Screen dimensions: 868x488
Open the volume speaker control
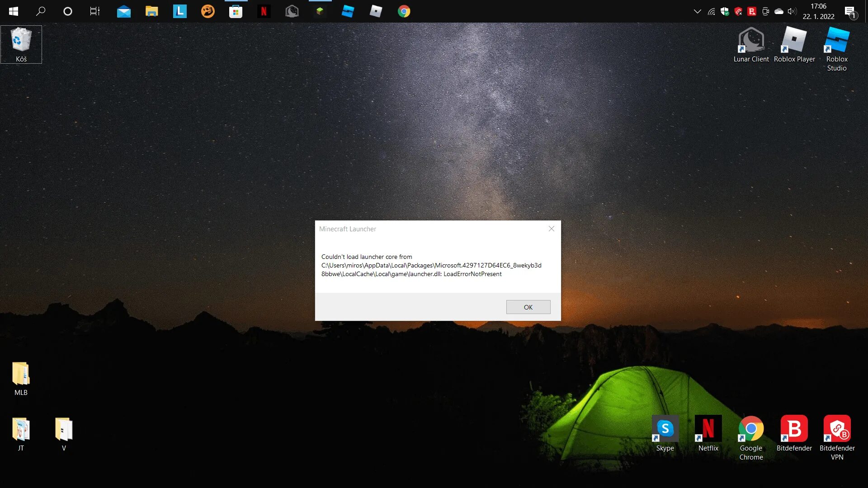coord(792,11)
